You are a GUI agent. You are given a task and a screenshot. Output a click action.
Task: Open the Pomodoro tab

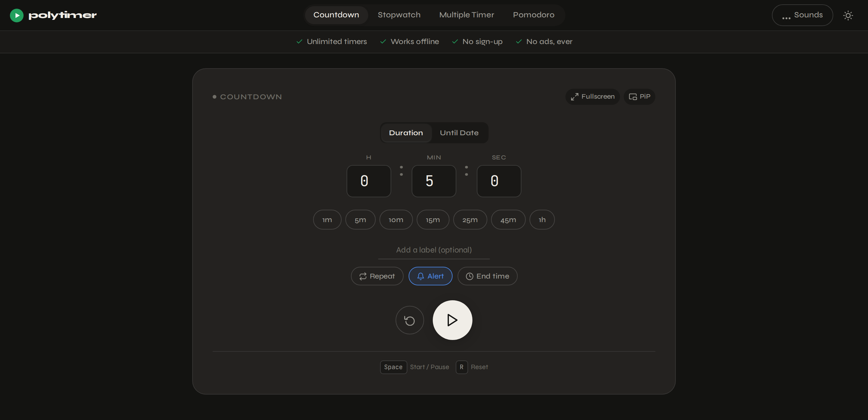point(534,15)
